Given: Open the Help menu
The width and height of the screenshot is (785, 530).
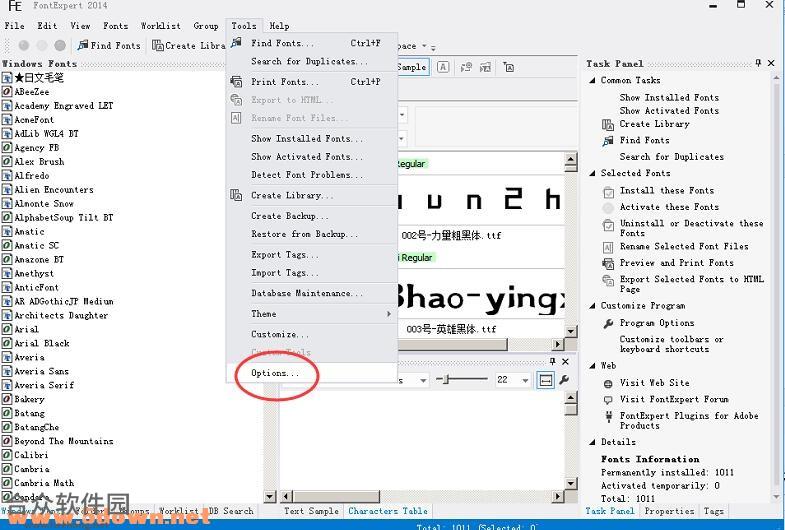Looking at the screenshot, I should click(279, 26).
